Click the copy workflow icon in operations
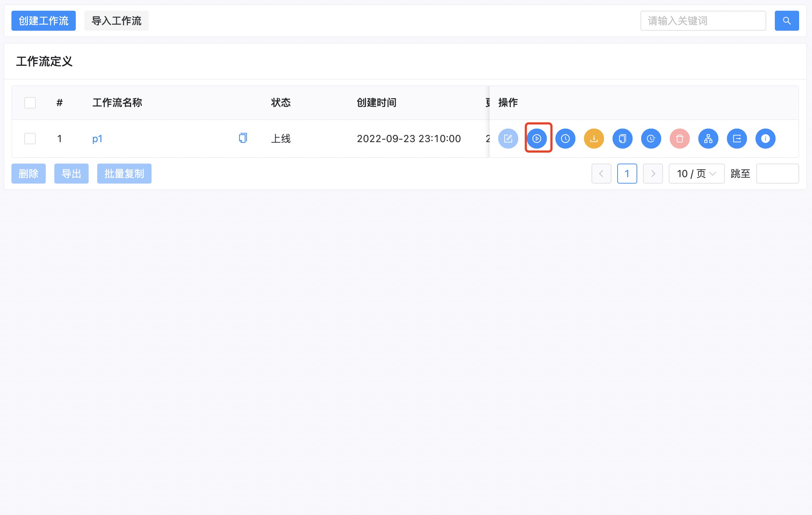 click(622, 139)
